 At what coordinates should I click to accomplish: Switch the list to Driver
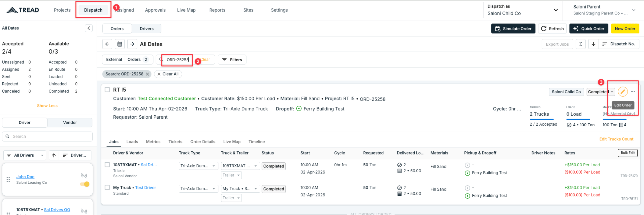pyautogui.click(x=24, y=123)
